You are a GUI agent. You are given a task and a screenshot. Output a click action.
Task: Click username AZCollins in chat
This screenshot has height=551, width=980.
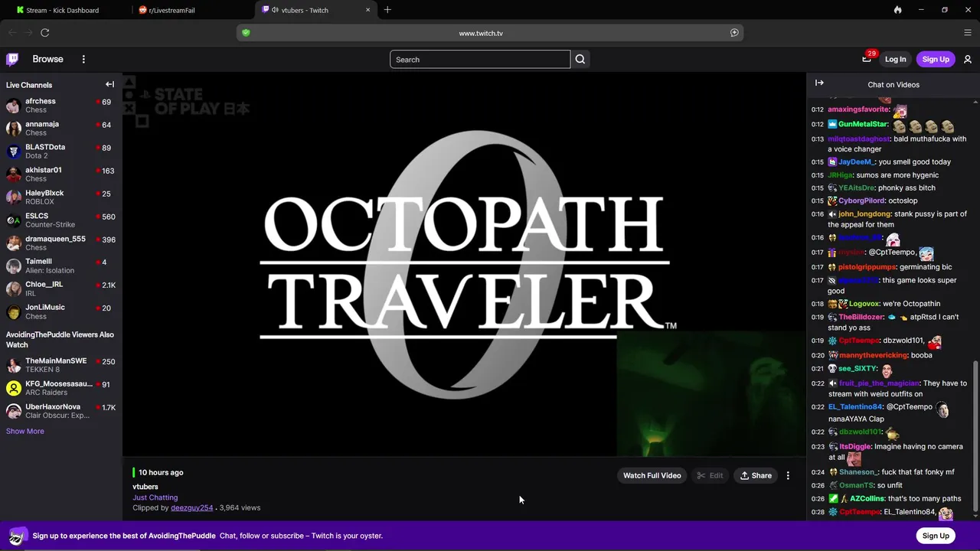pos(867,498)
